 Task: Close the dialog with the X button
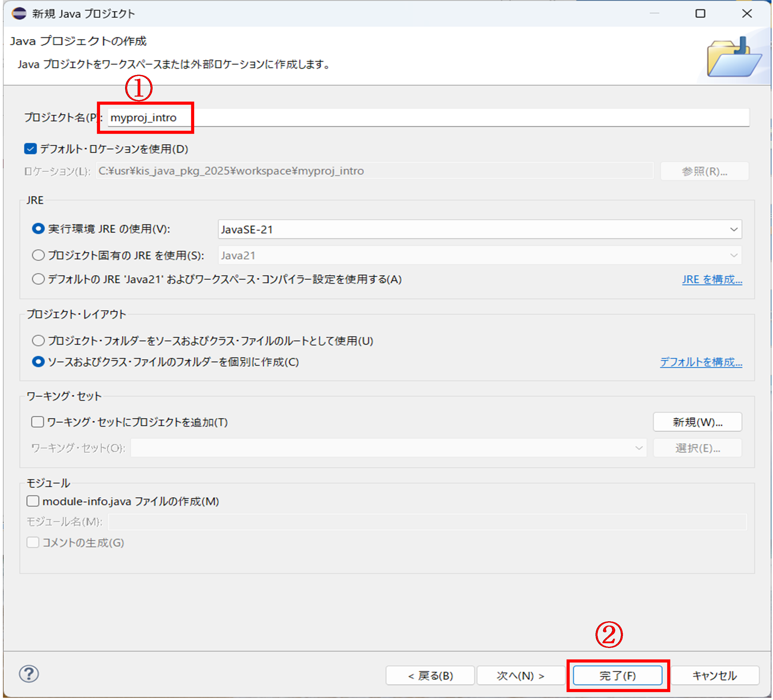[x=747, y=14]
